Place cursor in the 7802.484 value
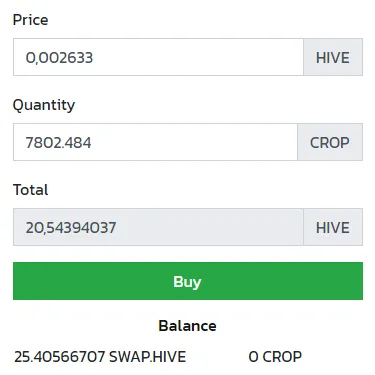Viewport: 375px width, 375px height. pyautogui.click(x=58, y=143)
